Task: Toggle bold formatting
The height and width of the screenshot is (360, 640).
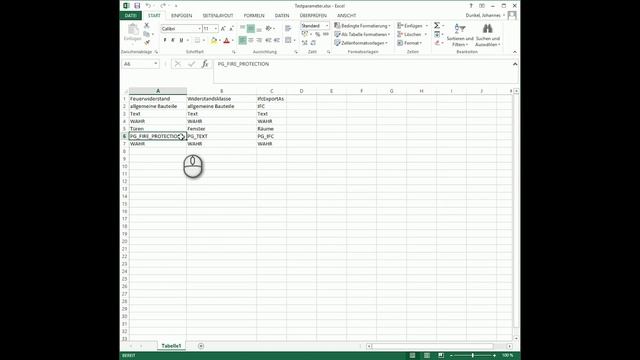Action: [165, 40]
